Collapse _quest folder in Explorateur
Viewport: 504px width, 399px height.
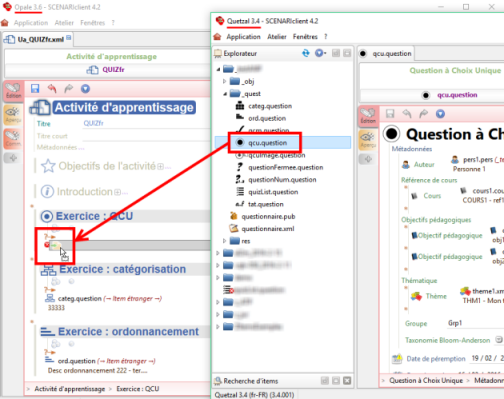pyautogui.click(x=225, y=94)
